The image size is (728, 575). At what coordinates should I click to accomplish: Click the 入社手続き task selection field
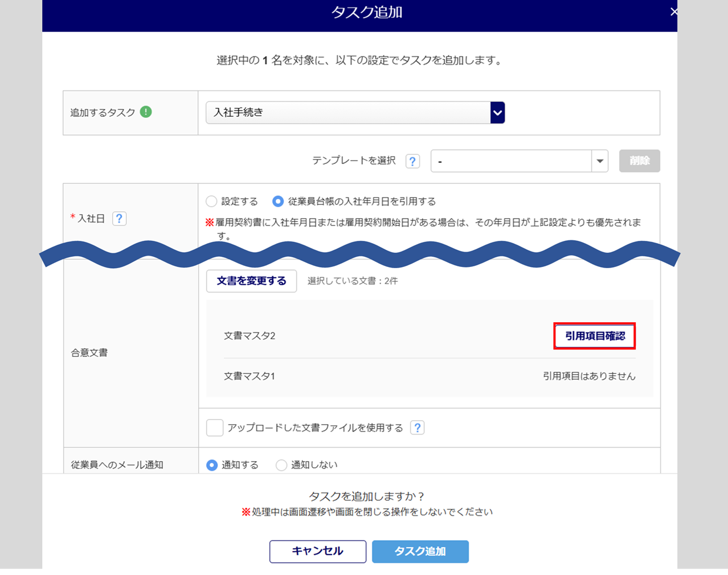347,113
